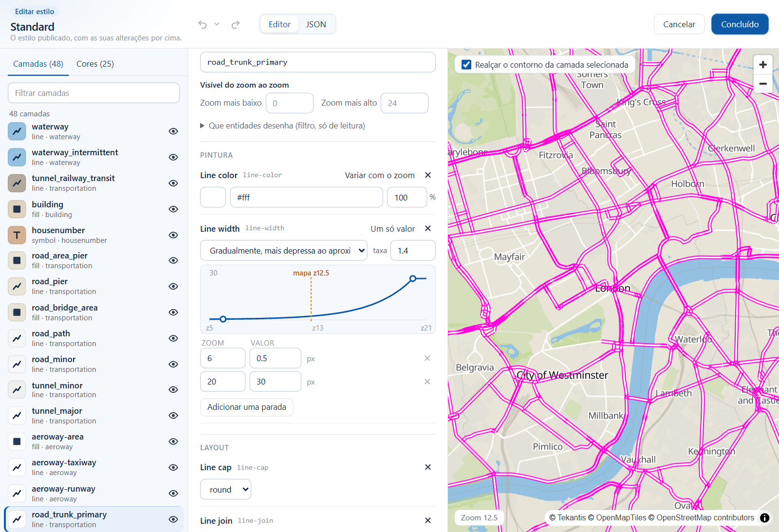Toggle visibility of tunnel_major layer
This screenshot has width=779, height=532.
(173, 416)
